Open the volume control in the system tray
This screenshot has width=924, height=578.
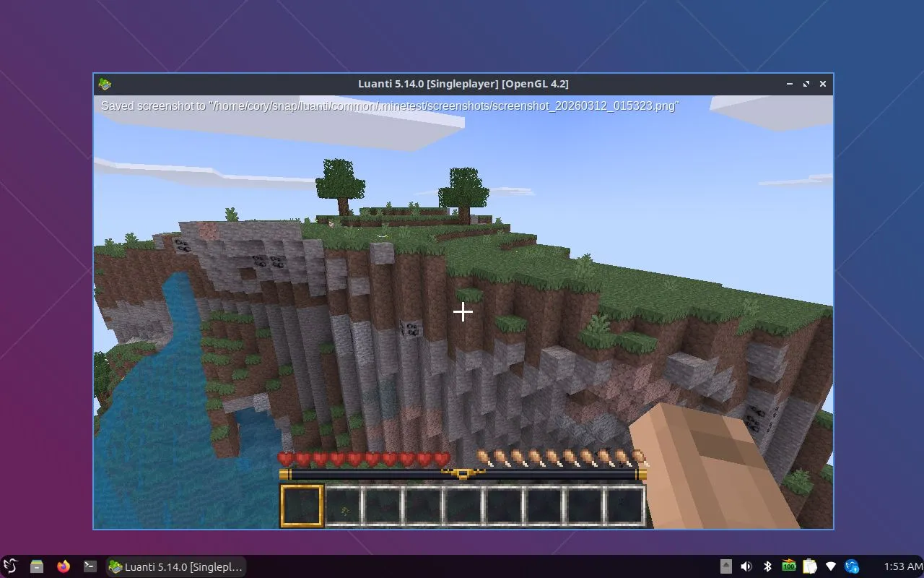pyautogui.click(x=746, y=566)
